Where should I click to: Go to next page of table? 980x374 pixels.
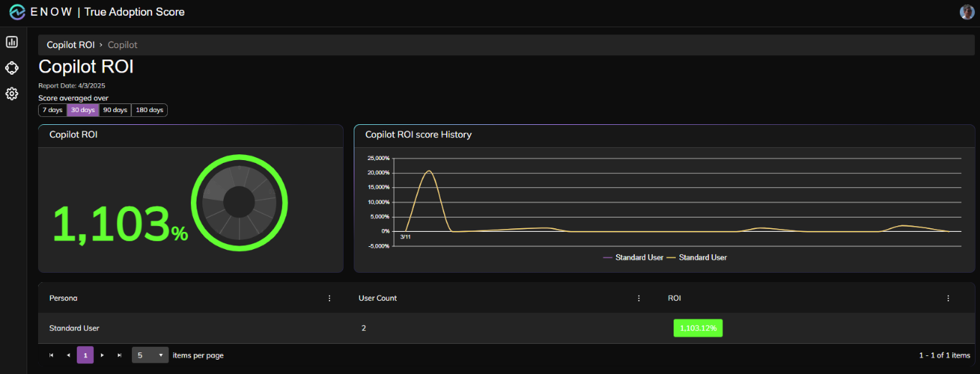click(102, 355)
